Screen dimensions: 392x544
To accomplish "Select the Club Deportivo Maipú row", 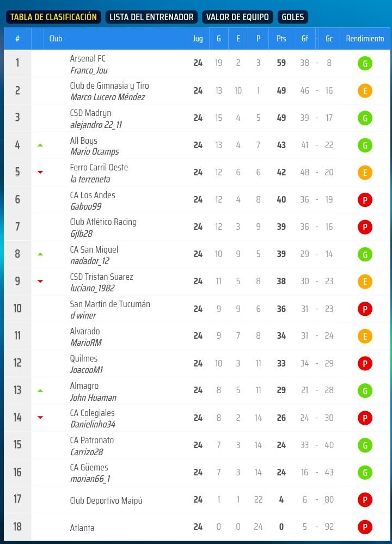I will [106, 500].
